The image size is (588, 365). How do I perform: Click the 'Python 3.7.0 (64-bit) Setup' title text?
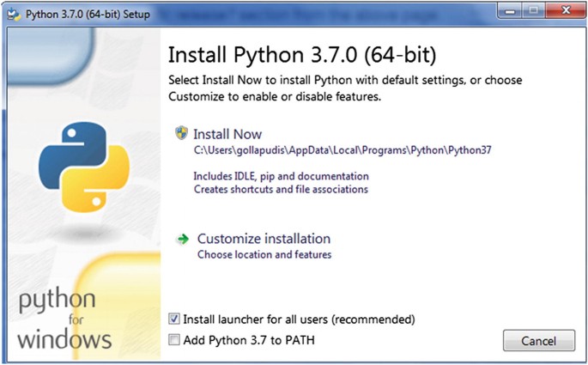pos(88,15)
